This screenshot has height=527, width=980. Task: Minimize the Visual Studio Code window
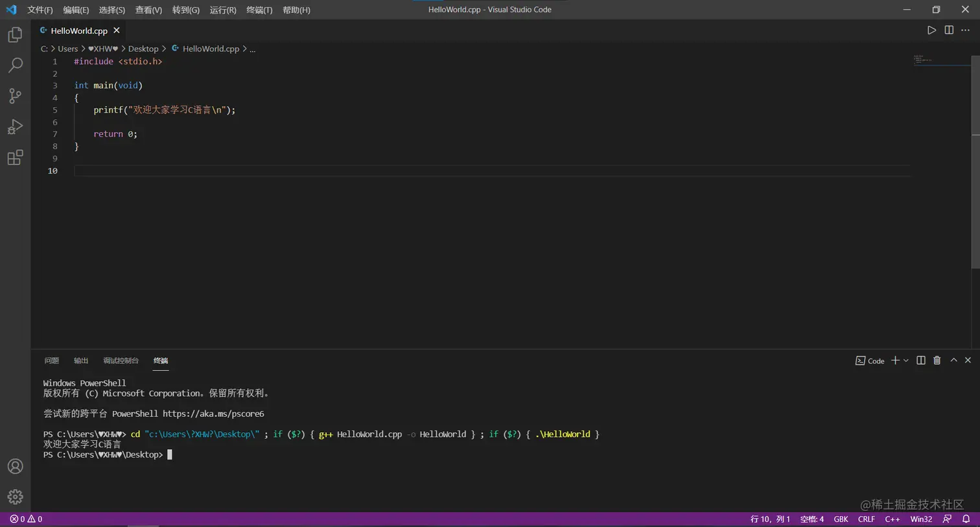coord(907,10)
